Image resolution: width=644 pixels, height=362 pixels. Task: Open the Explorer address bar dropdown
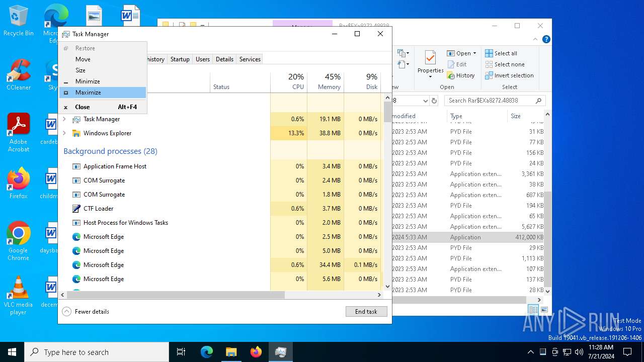425,101
